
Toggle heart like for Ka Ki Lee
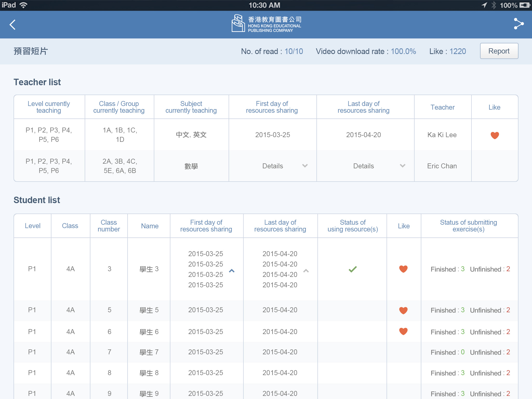pyautogui.click(x=494, y=135)
